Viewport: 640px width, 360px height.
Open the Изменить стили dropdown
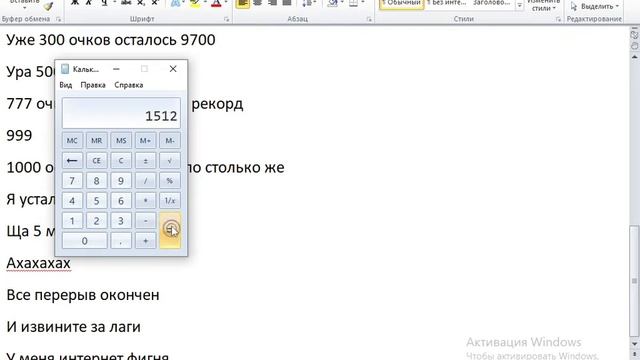click(x=543, y=6)
